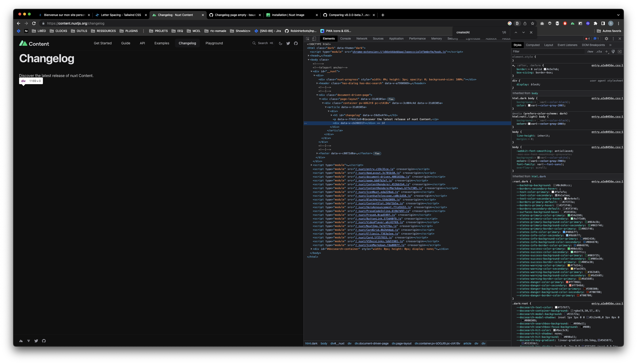Open the Get Started page
Image resolution: width=637 pixels, height=364 pixels.
(x=103, y=43)
